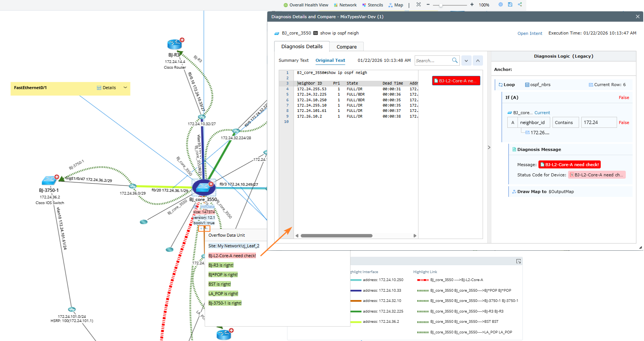Switch to the Compare tab
This screenshot has height=341, width=644.
[x=346, y=47]
